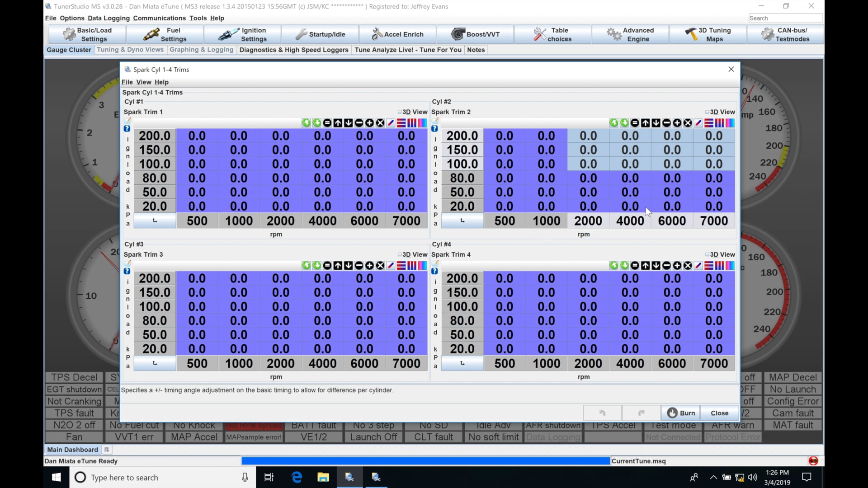Expand the Main Dashboard tab options
The height and width of the screenshot is (488, 868).
[107, 449]
